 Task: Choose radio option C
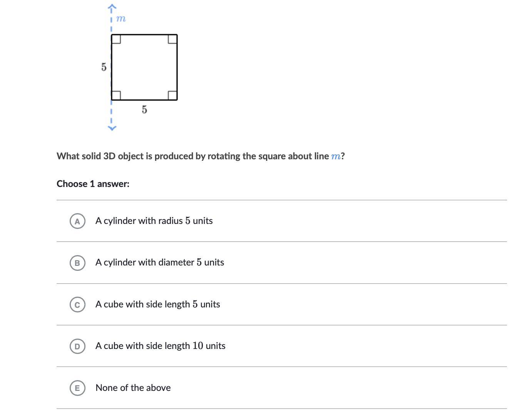pyautogui.click(x=77, y=305)
